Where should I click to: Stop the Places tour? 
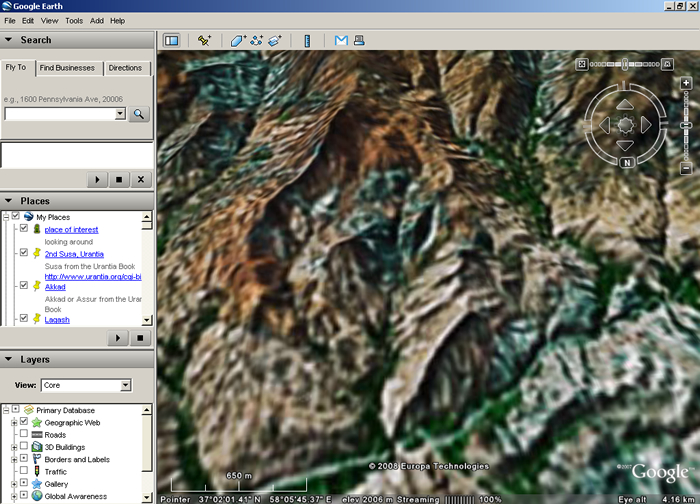(x=140, y=338)
